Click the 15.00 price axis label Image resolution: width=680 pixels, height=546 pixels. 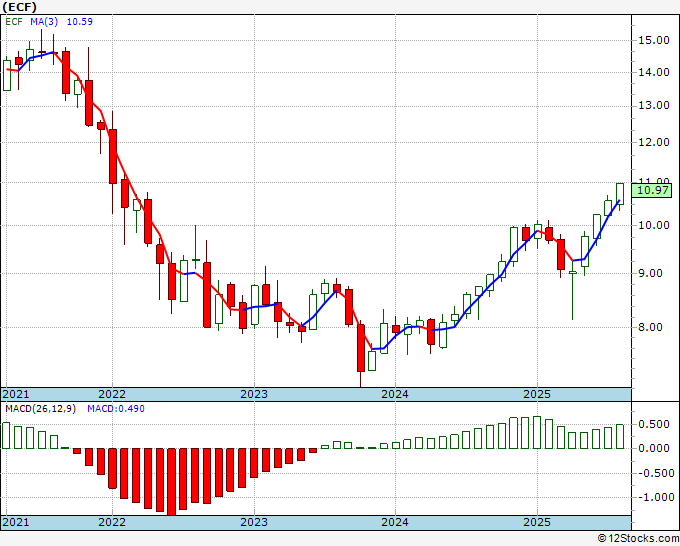pyautogui.click(x=654, y=40)
